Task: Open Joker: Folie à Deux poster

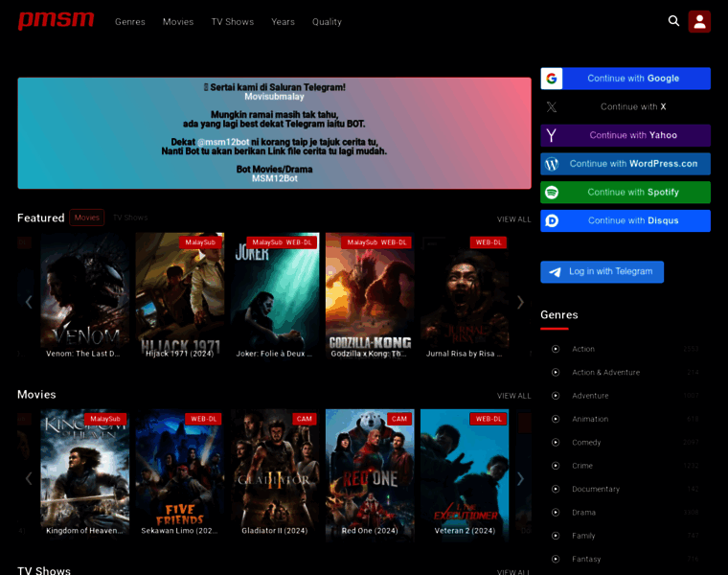Action: [x=275, y=297]
